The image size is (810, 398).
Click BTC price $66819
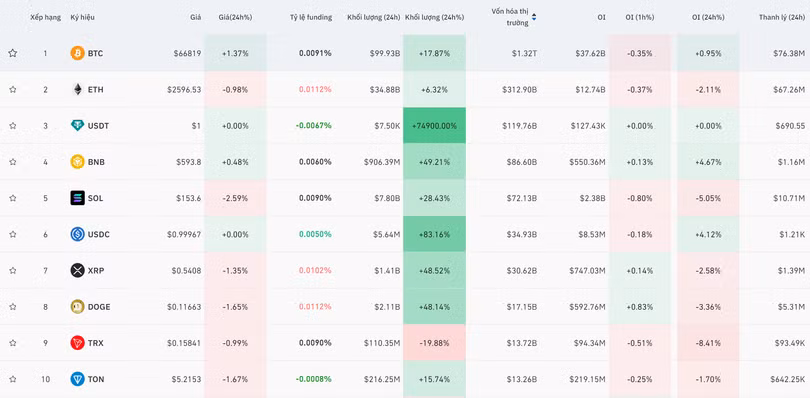pyautogui.click(x=188, y=53)
